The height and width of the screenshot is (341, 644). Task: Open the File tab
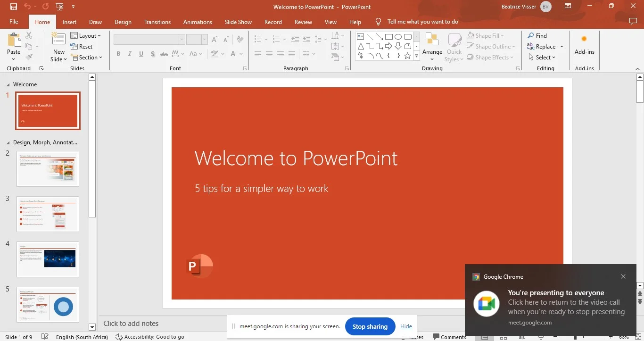point(14,22)
